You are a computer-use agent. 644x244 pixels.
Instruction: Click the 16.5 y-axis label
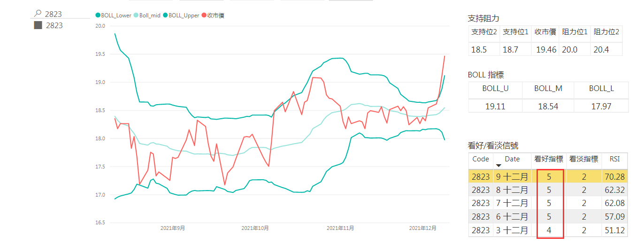point(100,223)
